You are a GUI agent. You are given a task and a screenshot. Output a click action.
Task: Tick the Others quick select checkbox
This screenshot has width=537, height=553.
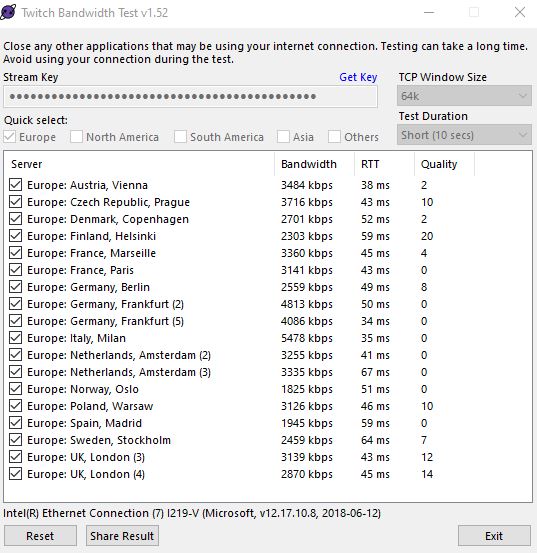[x=334, y=136]
